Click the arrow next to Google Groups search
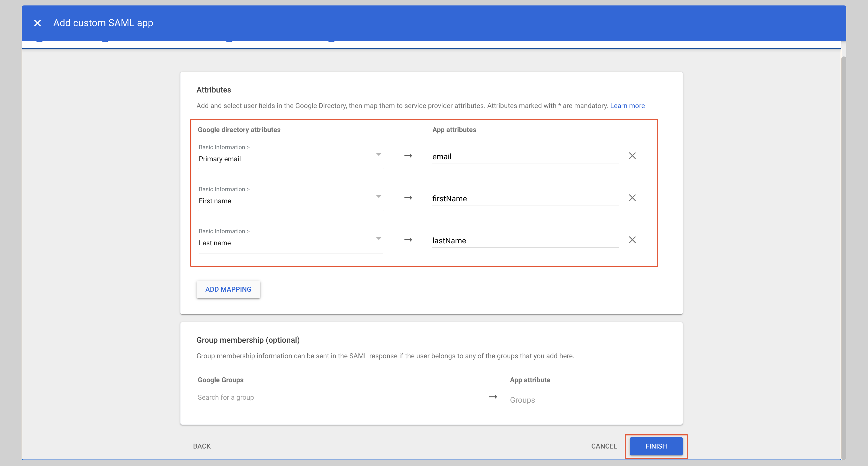The height and width of the screenshot is (466, 868). click(x=493, y=397)
